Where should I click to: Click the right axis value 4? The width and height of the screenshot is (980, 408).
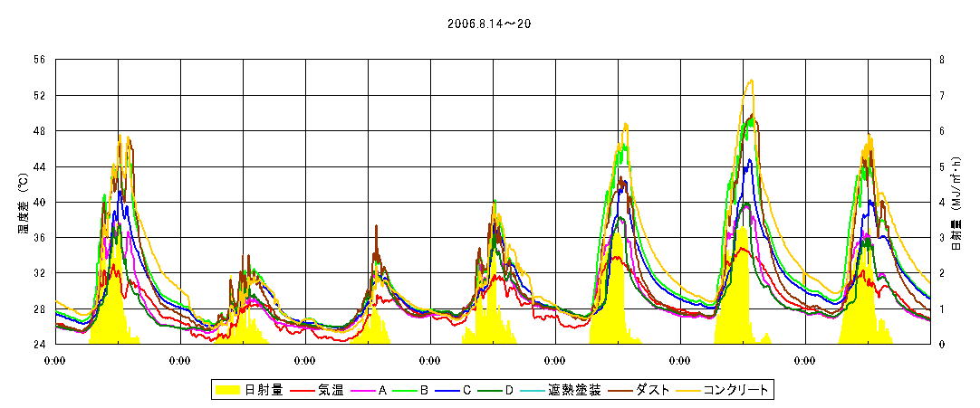tap(941, 202)
